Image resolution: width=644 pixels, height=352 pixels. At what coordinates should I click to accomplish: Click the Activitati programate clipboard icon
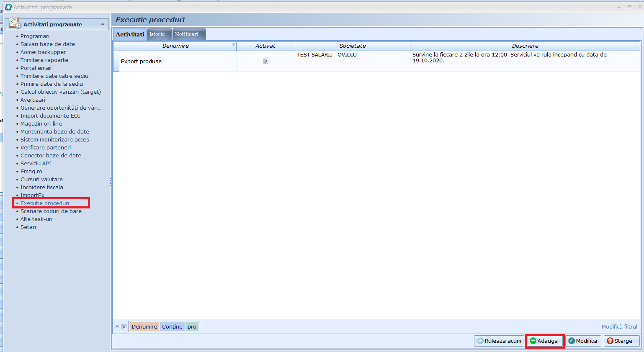15,23
